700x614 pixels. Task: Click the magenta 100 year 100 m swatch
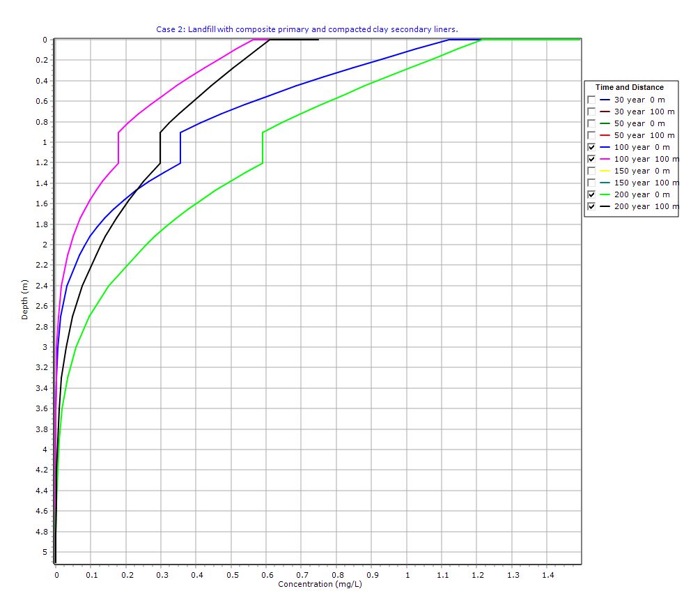(x=605, y=159)
